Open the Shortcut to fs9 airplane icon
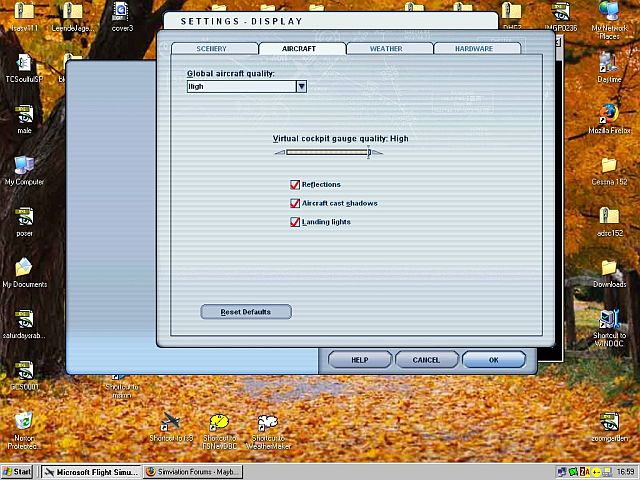 pyautogui.click(x=171, y=422)
